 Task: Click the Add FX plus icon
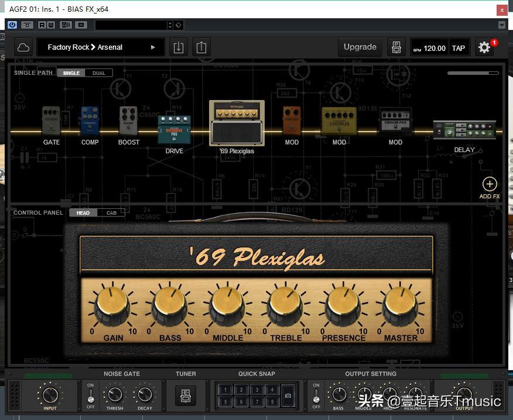click(x=489, y=185)
